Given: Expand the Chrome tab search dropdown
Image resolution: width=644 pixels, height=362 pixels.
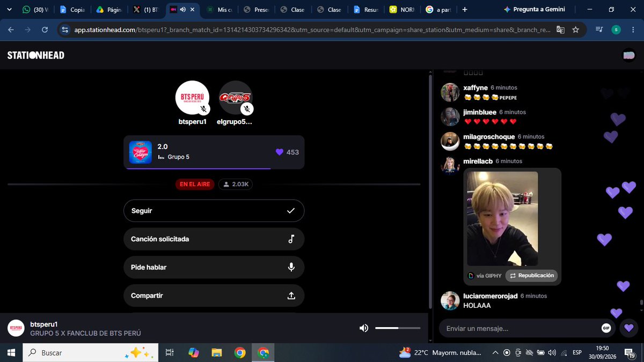Looking at the screenshot, I should (x=9, y=10).
